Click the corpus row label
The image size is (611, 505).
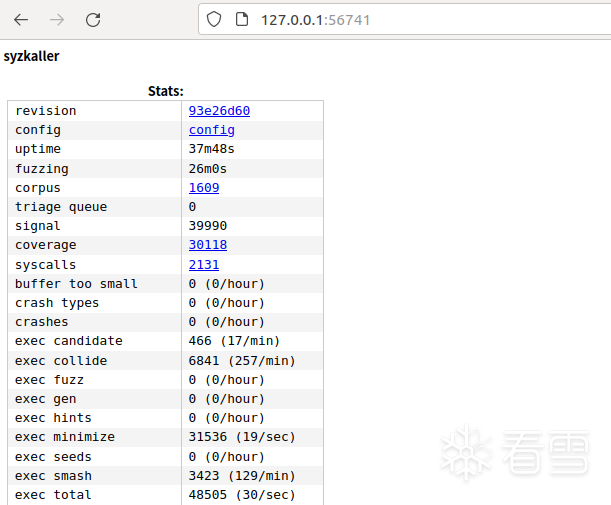(38, 188)
